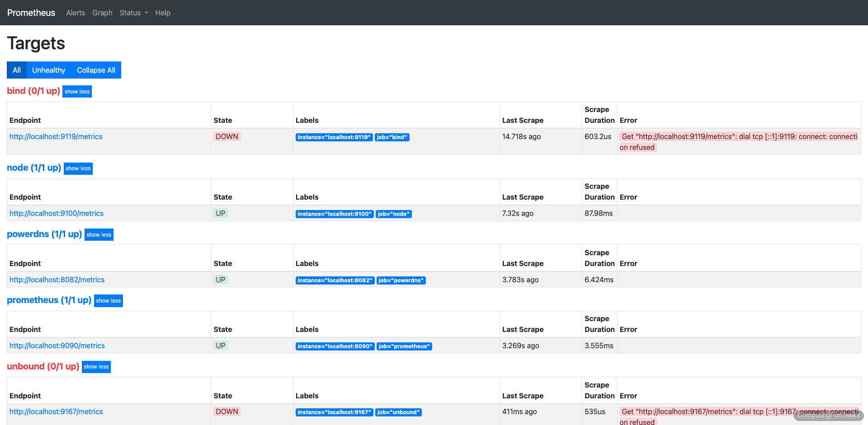Filter targets by Unhealthy only
Screen dimensions: 868x425
pyautogui.click(x=48, y=70)
